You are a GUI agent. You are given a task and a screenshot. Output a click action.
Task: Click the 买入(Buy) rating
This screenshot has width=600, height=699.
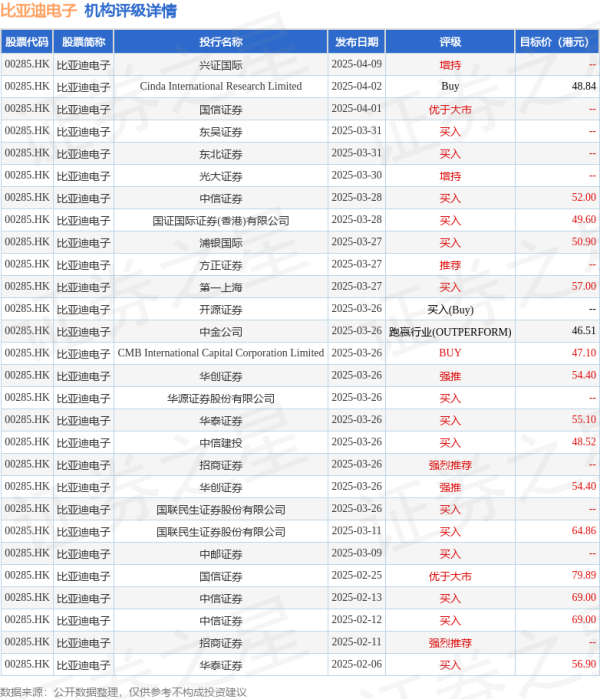coord(450,309)
